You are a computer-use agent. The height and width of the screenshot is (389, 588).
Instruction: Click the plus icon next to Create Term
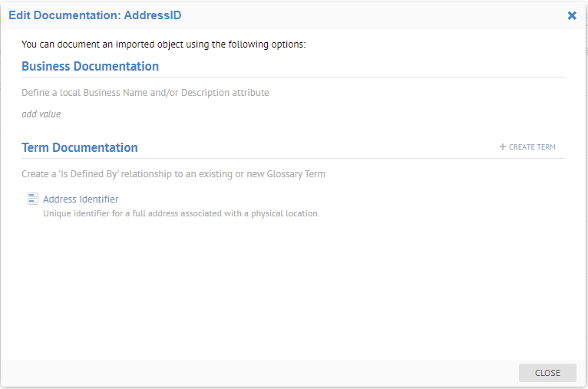[503, 147]
